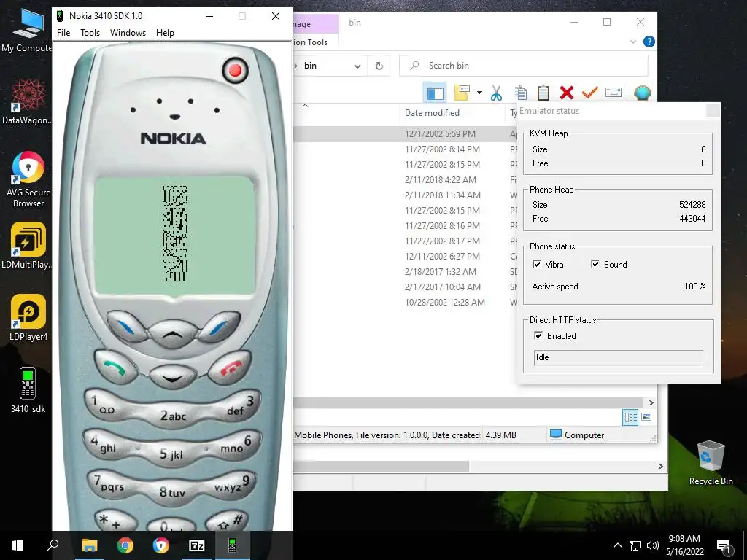Click the orange checkmark Properties icon
This screenshot has width=747, height=560.
tap(589, 91)
